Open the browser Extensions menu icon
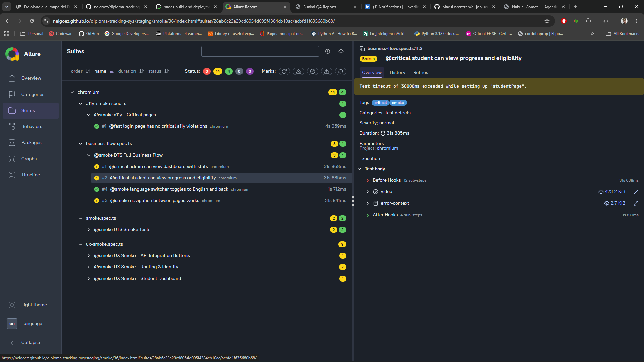 click(x=588, y=21)
